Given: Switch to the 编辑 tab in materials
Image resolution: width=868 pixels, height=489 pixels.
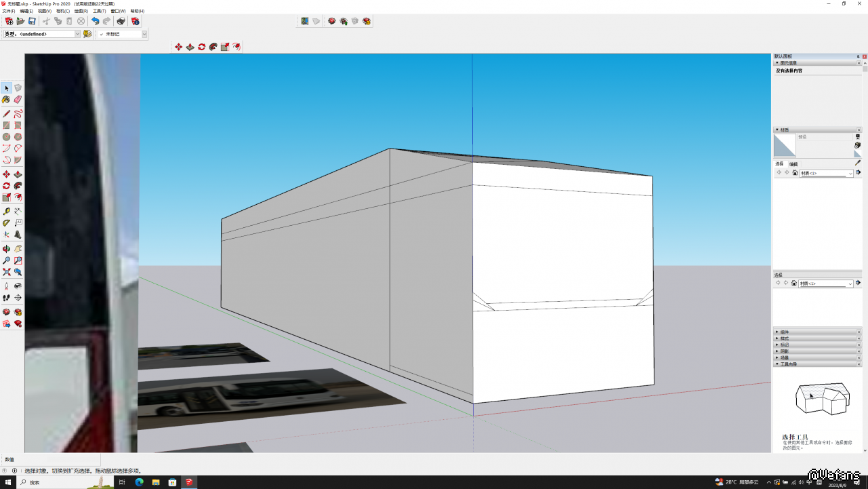Looking at the screenshot, I should tap(793, 164).
